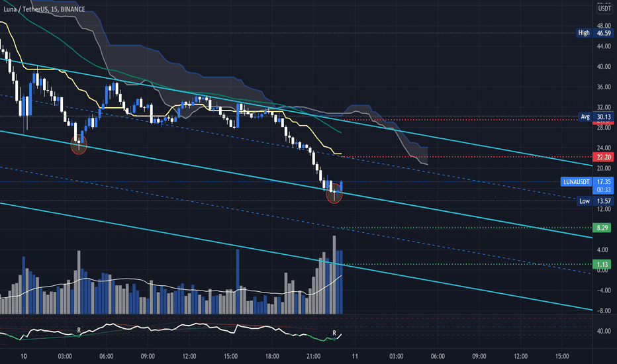Click the -8.00 price axis label
Image resolution: width=617 pixels, height=364 pixels.
[603, 311]
